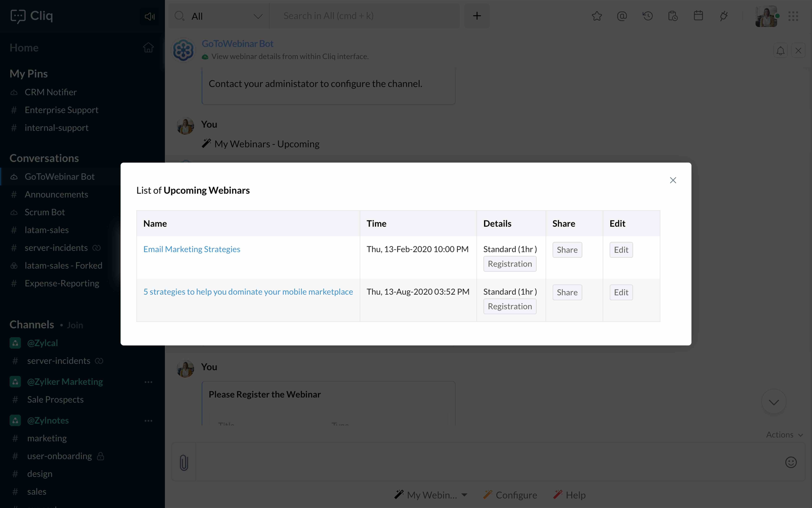Open Expense-Reporting conversation
This screenshot has height=508, width=812.
click(x=62, y=283)
